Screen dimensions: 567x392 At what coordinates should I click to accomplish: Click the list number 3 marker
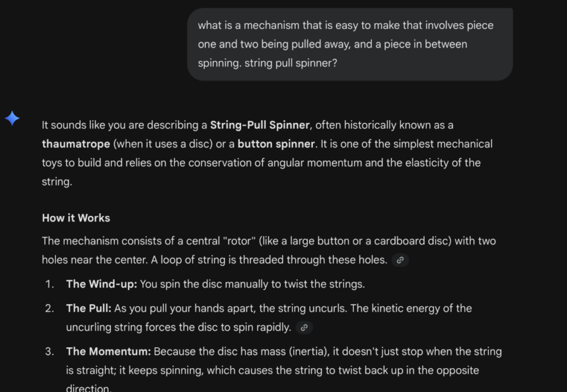tap(49, 352)
